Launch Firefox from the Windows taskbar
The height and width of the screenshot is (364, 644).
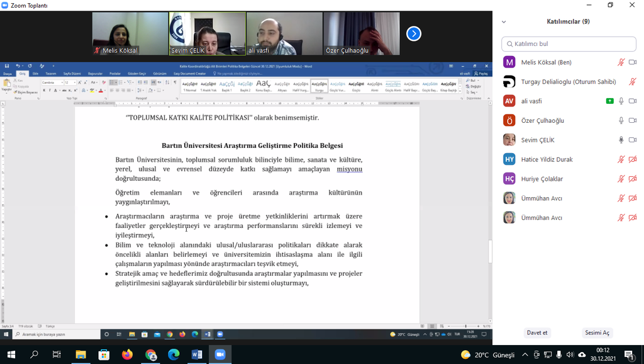(x=127, y=355)
